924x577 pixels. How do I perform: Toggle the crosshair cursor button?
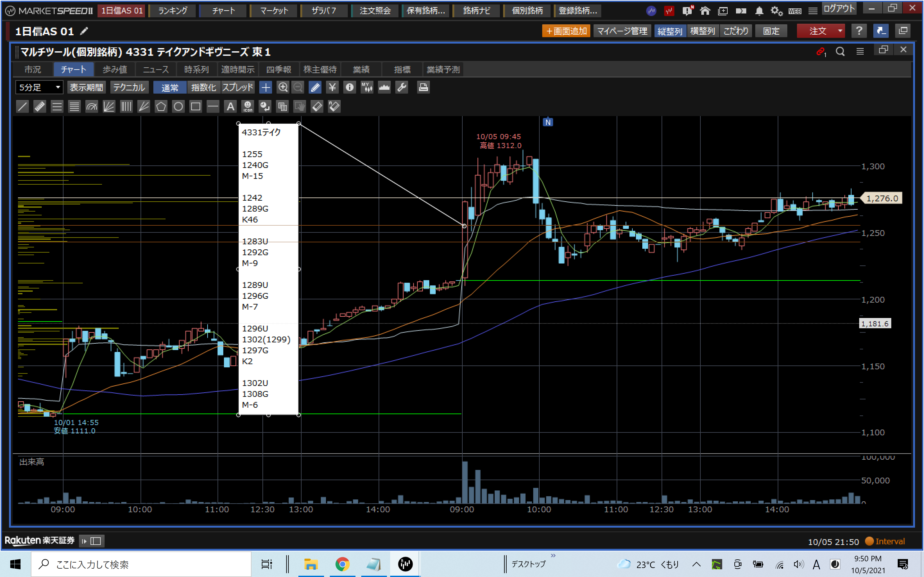tap(265, 88)
